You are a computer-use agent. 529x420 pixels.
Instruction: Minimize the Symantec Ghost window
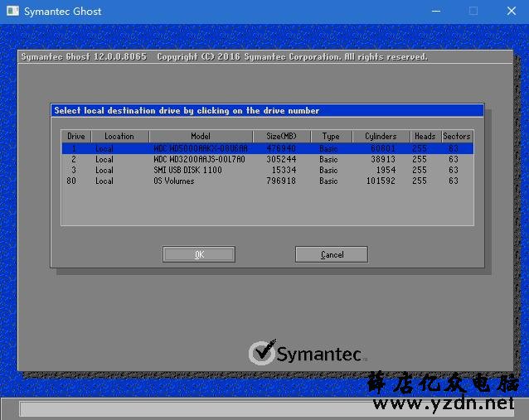[x=436, y=11]
